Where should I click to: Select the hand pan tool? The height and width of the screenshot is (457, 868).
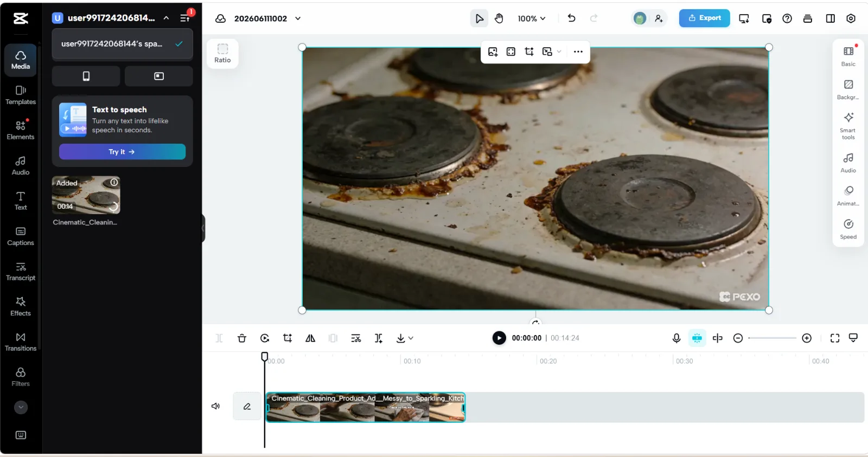pos(499,18)
